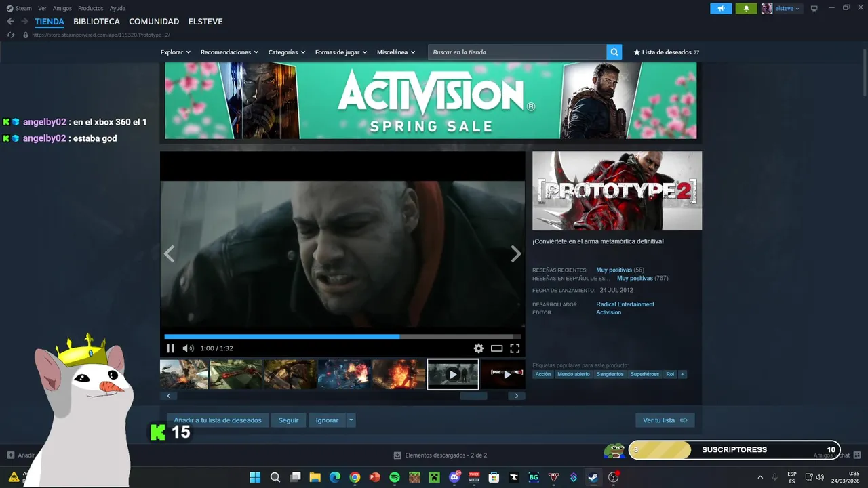The image size is (868, 488).
Task: Launch Google Chrome from the taskbar
Action: click(x=355, y=477)
